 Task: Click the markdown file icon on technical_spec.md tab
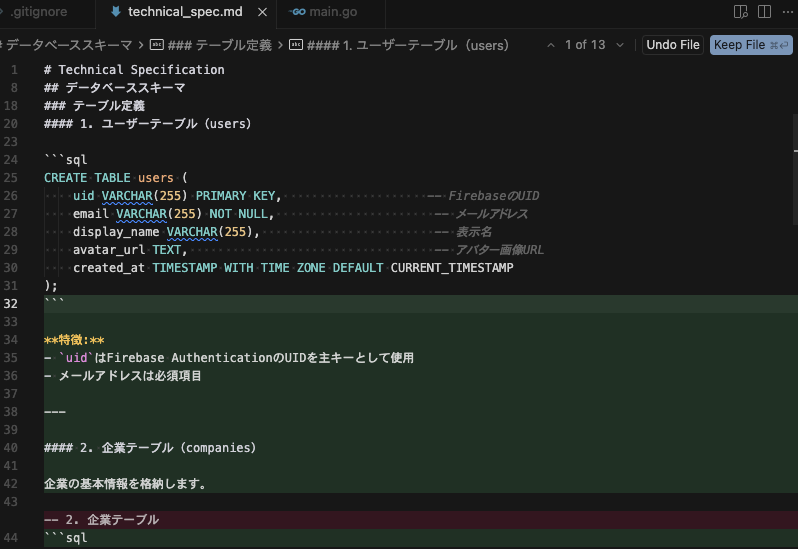point(116,12)
